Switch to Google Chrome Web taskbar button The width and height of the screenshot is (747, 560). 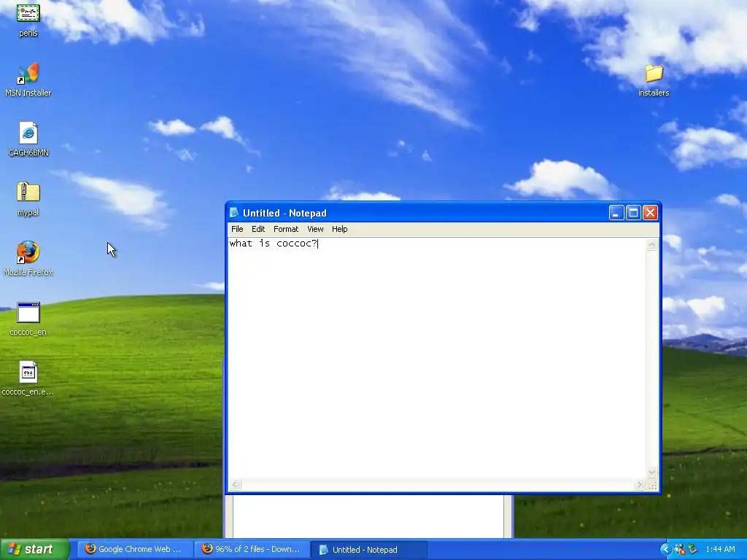click(133, 549)
